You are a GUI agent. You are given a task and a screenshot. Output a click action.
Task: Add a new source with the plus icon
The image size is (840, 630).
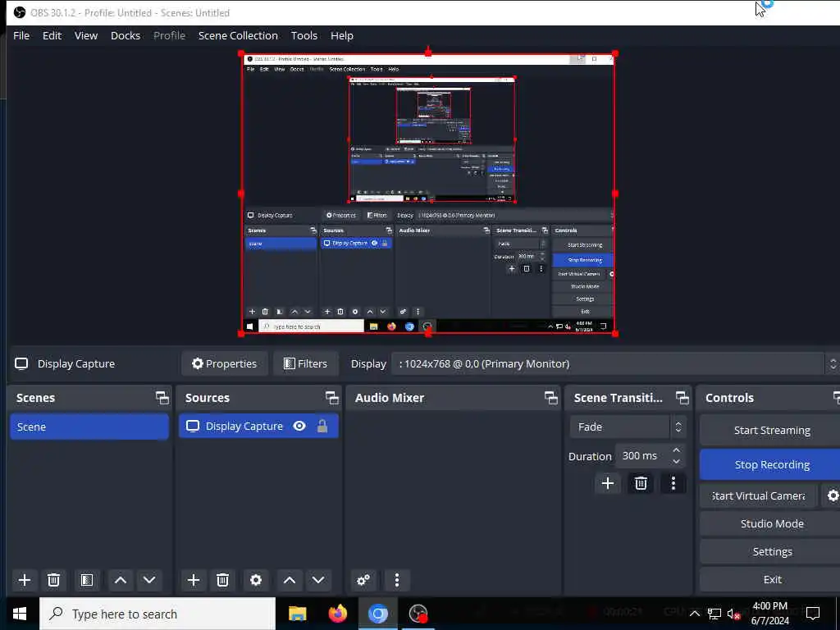194,580
